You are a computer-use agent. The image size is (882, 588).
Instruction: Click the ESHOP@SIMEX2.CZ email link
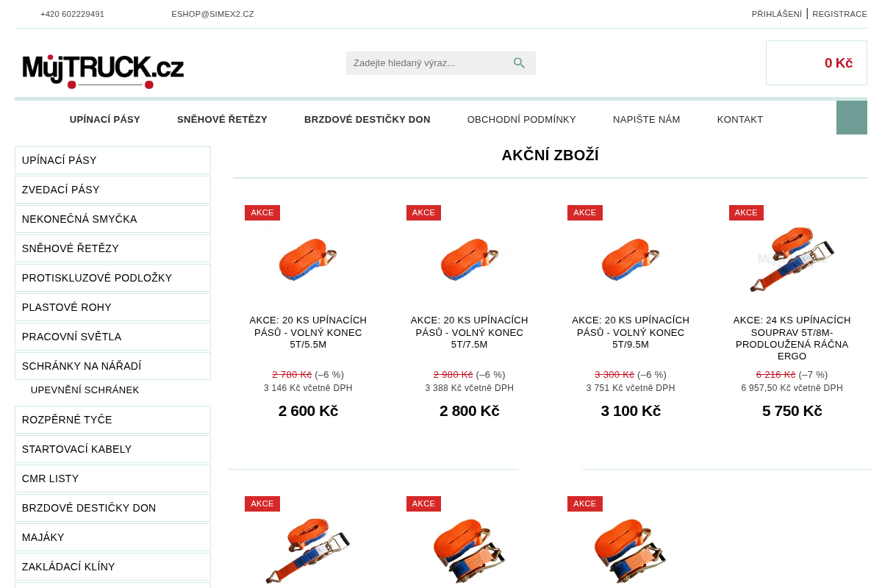212,14
